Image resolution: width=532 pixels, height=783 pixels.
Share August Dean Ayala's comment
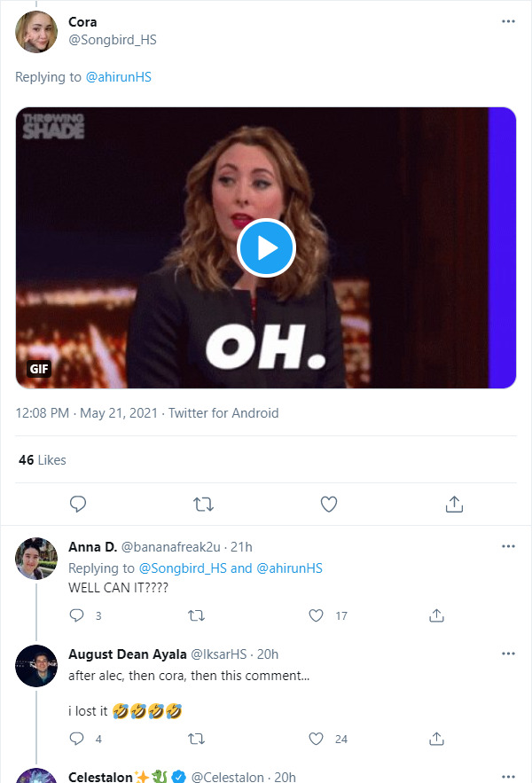pyautogui.click(x=436, y=739)
